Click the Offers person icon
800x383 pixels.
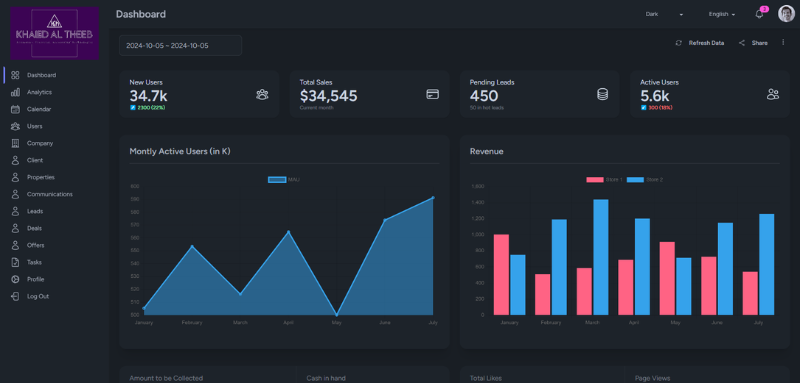pyautogui.click(x=15, y=245)
